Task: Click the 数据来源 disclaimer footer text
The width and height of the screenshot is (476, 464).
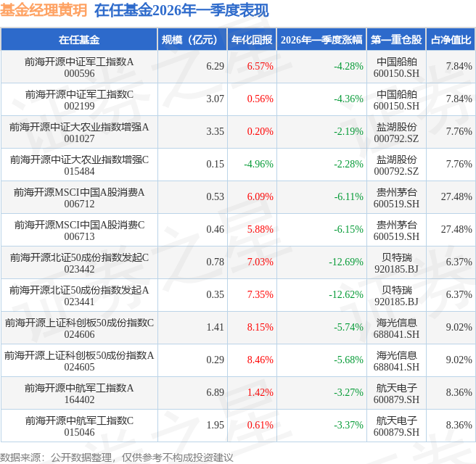Action: click(117, 457)
